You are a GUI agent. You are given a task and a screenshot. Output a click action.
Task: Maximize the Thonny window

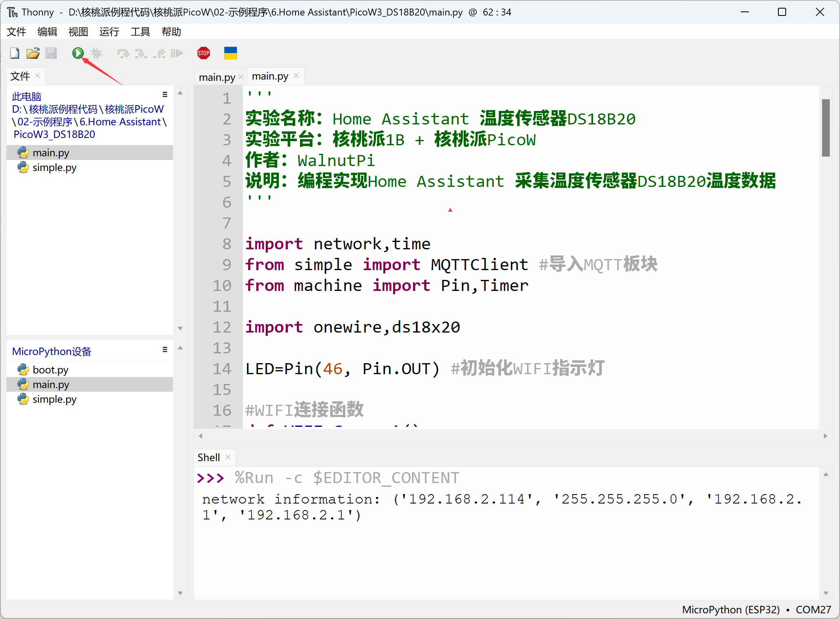coord(782,12)
